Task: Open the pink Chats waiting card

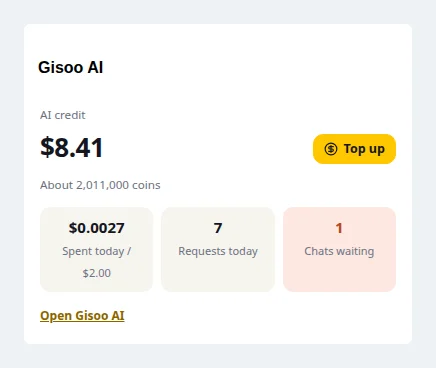Action: [x=339, y=249]
